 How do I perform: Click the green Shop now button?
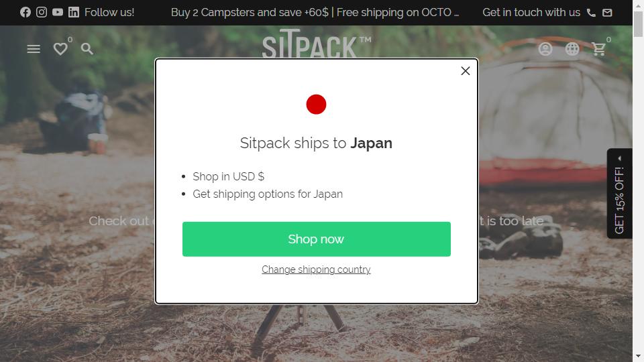[317, 239]
